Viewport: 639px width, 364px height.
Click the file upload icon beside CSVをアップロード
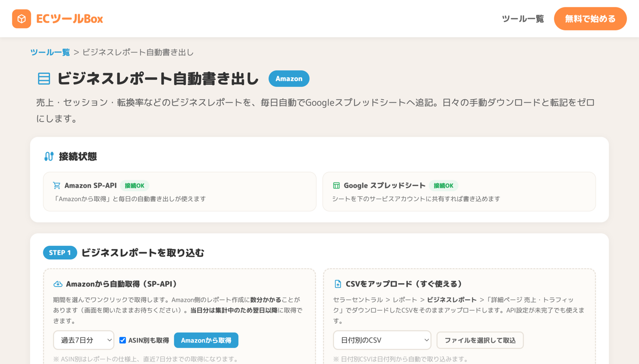point(338,284)
